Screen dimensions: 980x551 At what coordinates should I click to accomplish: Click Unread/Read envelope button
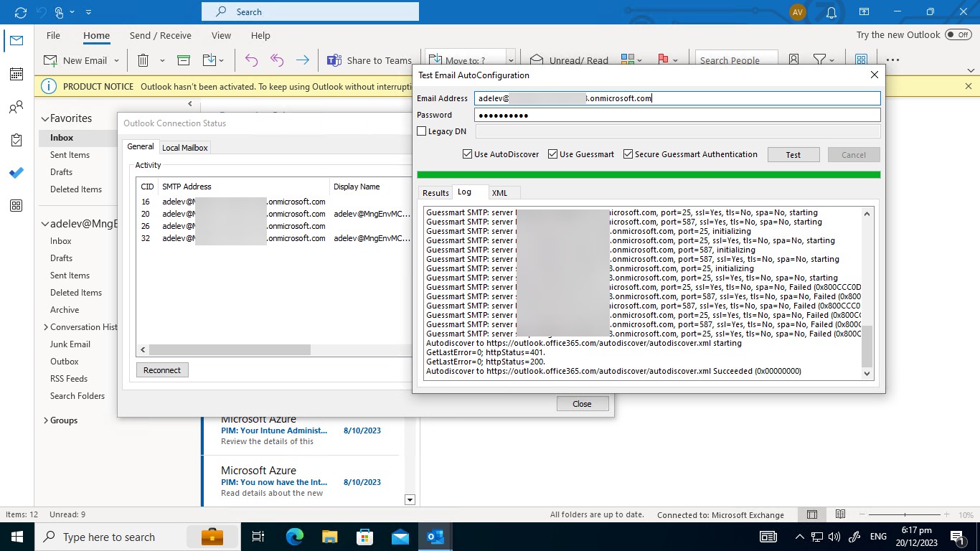pyautogui.click(x=569, y=60)
